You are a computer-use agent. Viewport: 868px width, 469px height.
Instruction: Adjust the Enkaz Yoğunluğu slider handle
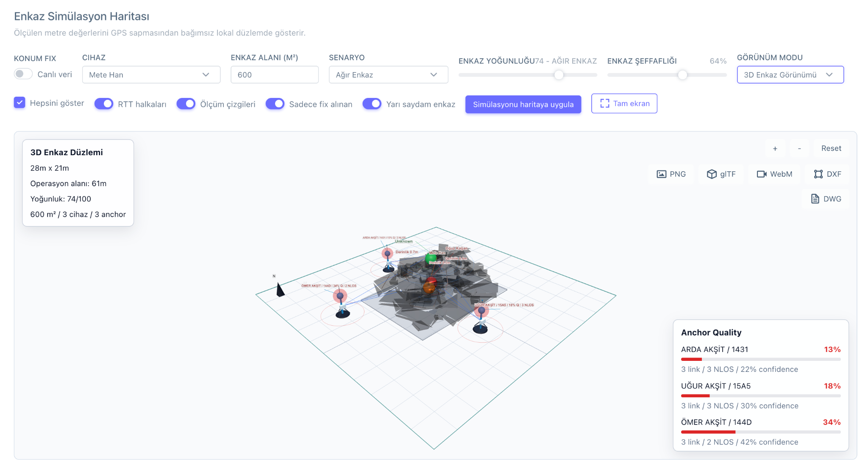pos(559,75)
